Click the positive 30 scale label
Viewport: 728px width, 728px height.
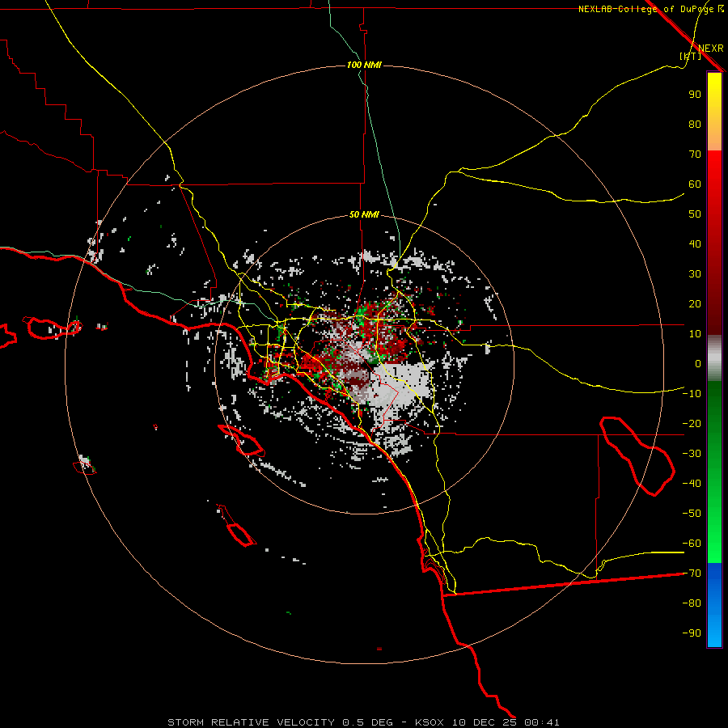point(695,274)
